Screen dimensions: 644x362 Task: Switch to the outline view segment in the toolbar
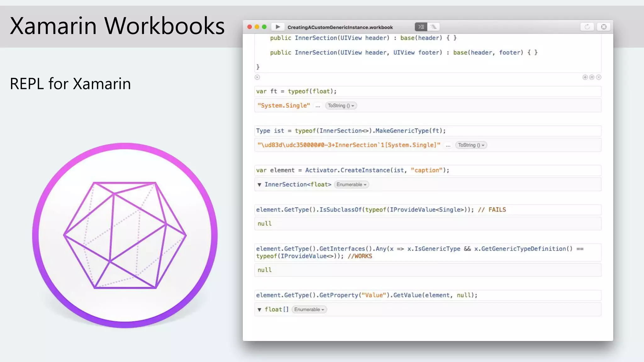click(x=434, y=27)
